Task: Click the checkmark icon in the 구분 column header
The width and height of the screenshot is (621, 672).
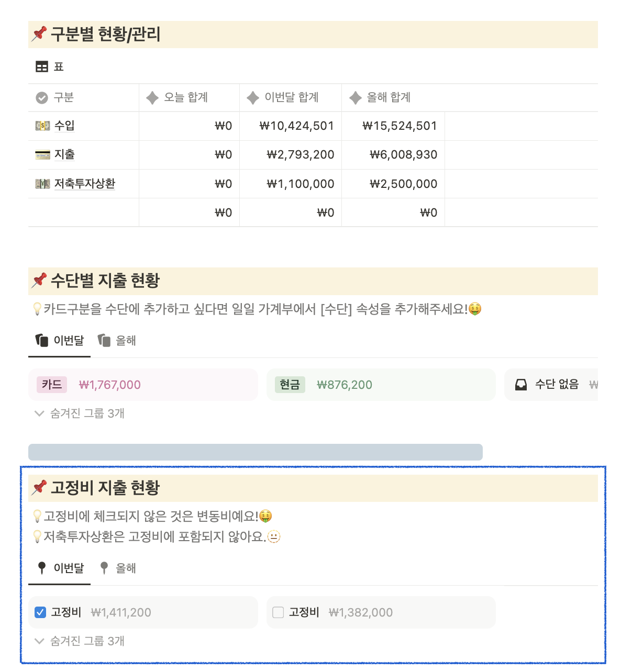Action: (x=42, y=97)
